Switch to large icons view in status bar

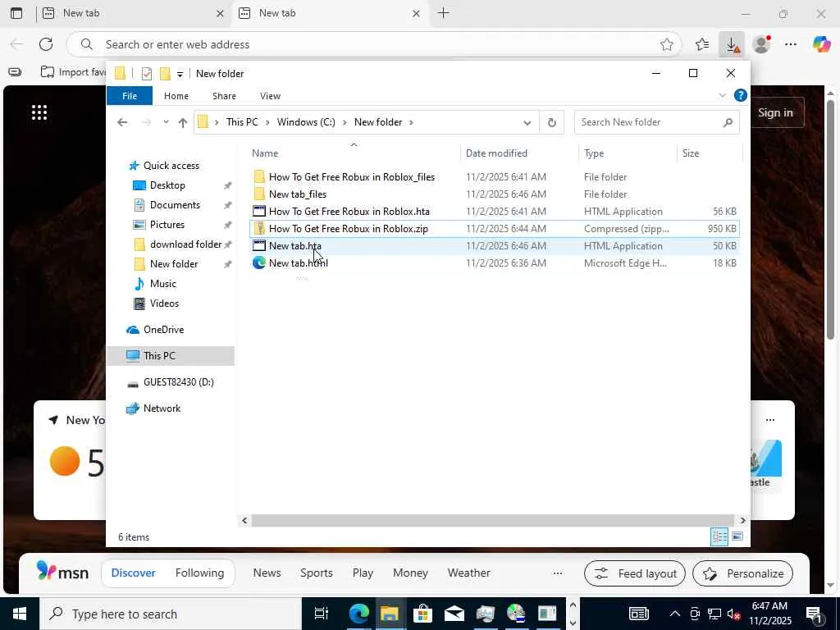737,536
